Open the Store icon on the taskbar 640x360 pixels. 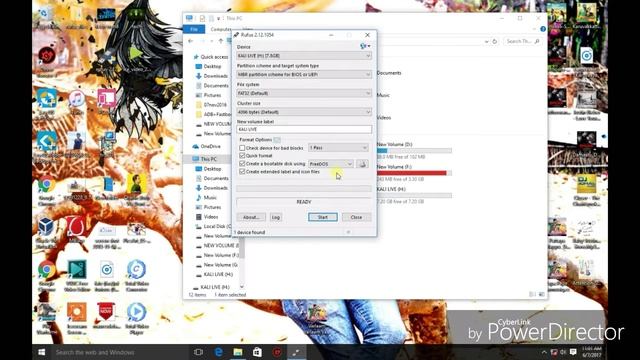257,352
